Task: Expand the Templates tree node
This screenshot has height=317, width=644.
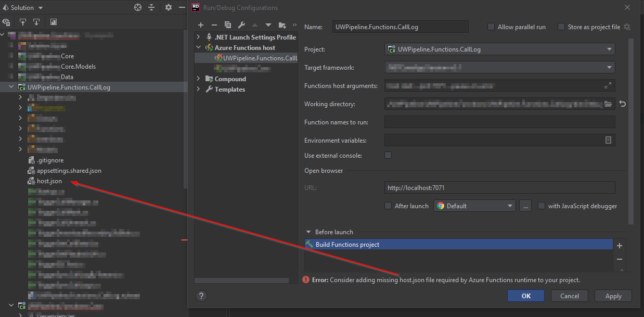Action: click(198, 89)
